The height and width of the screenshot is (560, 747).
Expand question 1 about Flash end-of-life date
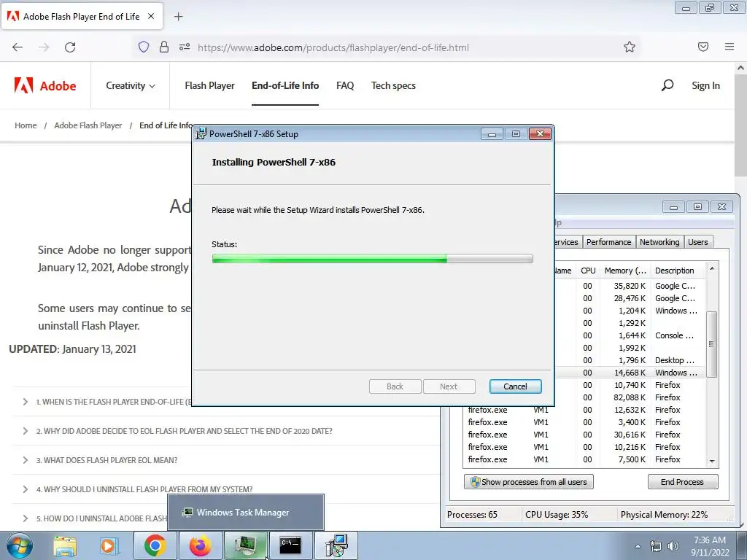[x=106, y=402]
